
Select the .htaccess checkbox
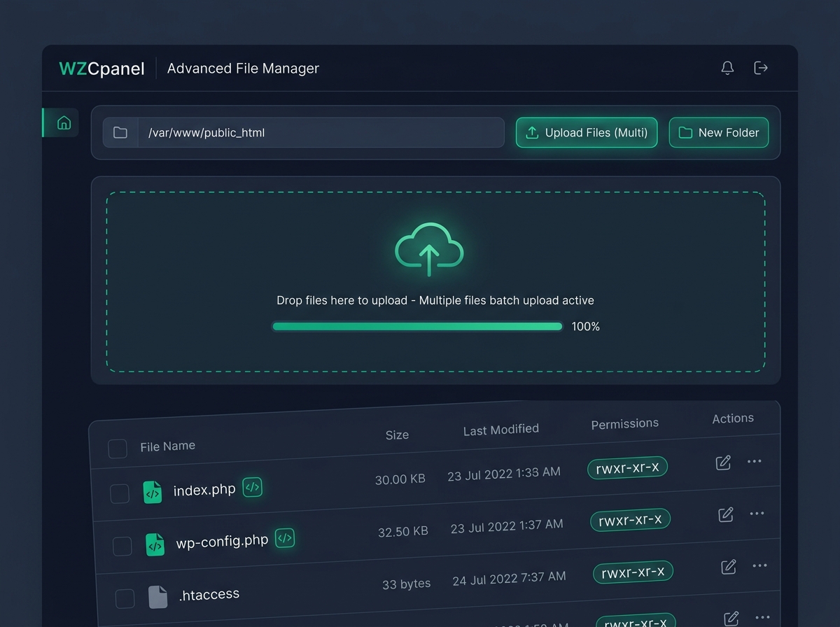click(x=125, y=599)
